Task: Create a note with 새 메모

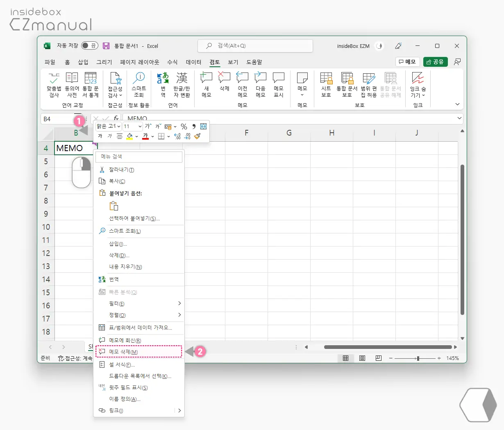Action: pos(207,85)
